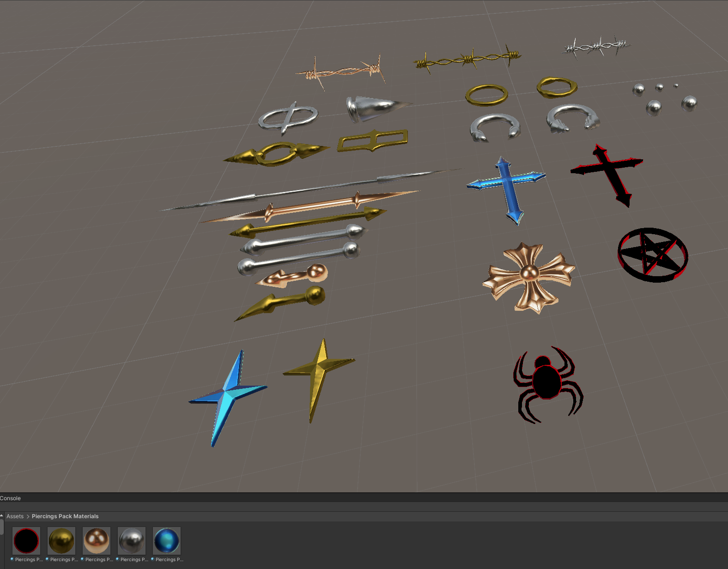The image size is (728, 569).
Task: Select the black pentagram circle model
Action: (653, 254)
